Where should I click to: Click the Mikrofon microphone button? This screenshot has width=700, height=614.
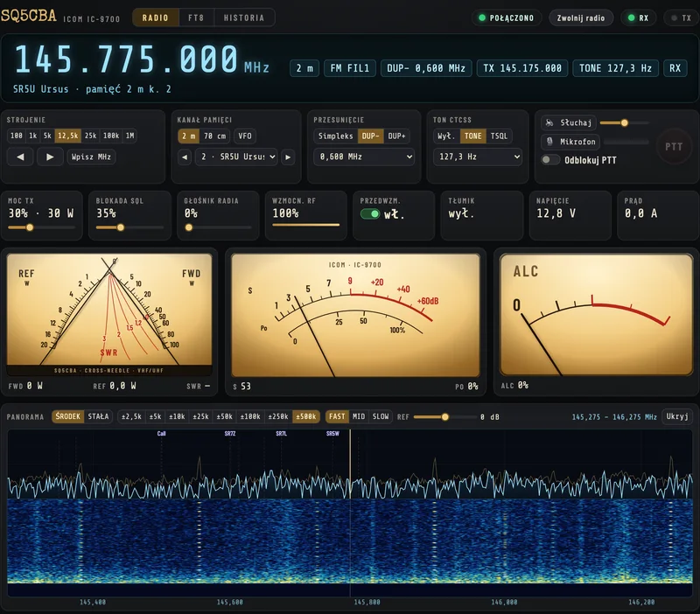coord(571,142)
